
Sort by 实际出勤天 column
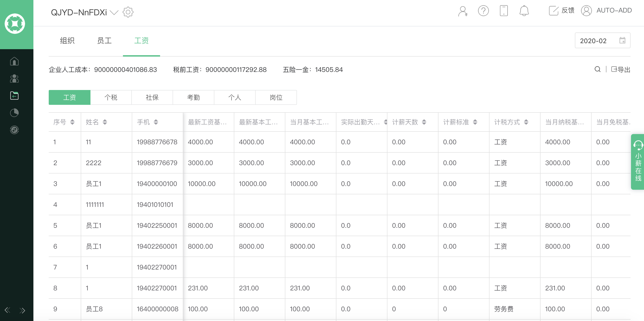(385, 122)
